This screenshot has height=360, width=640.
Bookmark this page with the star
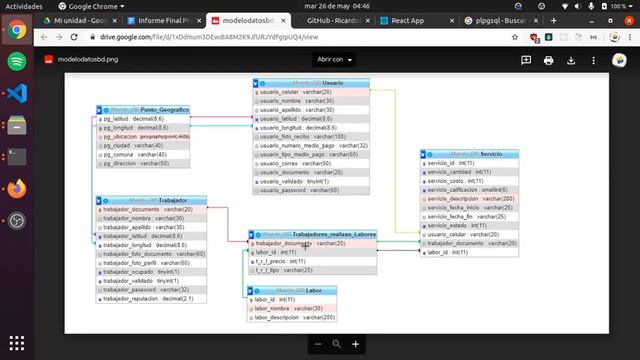[x=515, y=37]
